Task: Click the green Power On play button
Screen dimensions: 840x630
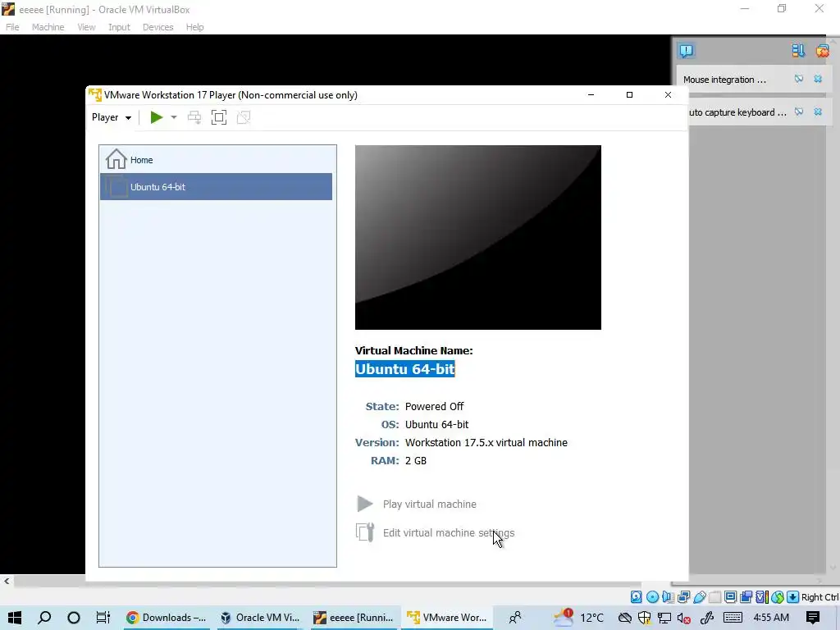Action: pyautogui.click(x=157, y=117)
